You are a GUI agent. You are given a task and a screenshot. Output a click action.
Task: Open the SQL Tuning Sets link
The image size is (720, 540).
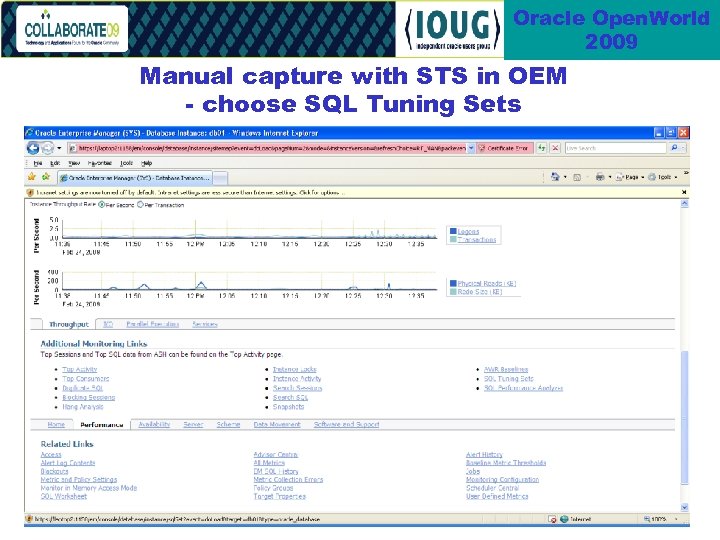pos(509,379)
